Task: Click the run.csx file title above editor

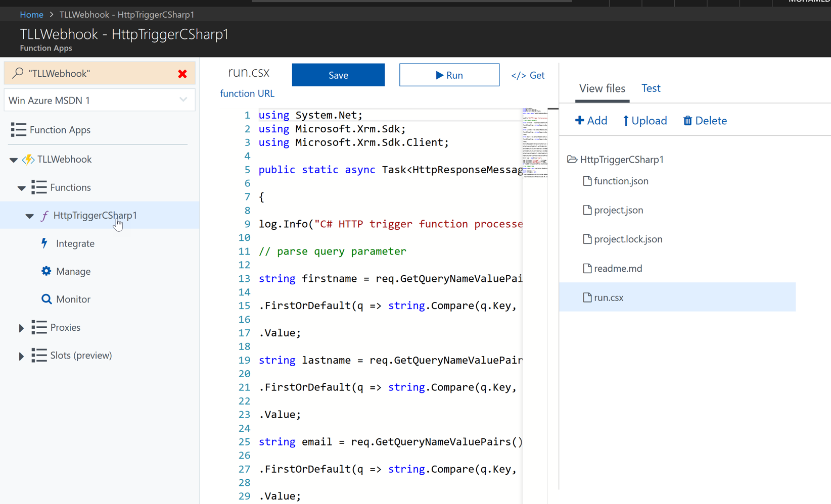Action: 249,73
